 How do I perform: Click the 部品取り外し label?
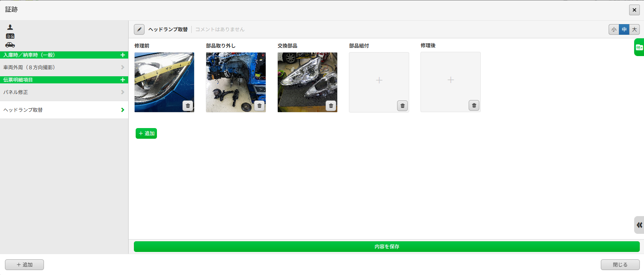[x=221, y=46]
